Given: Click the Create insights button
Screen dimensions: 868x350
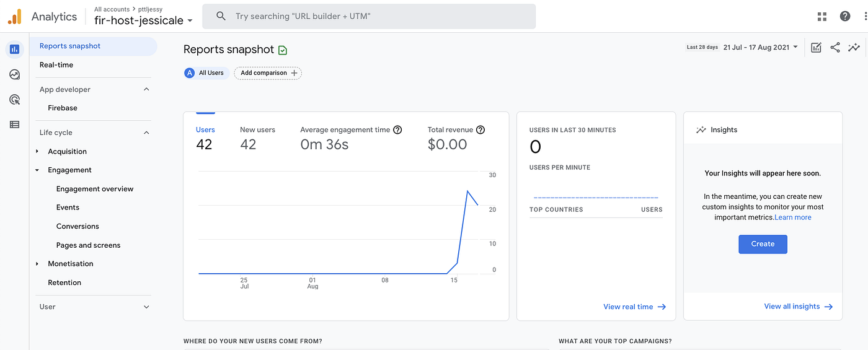Looking at the screenshot, I should (763, 244).
